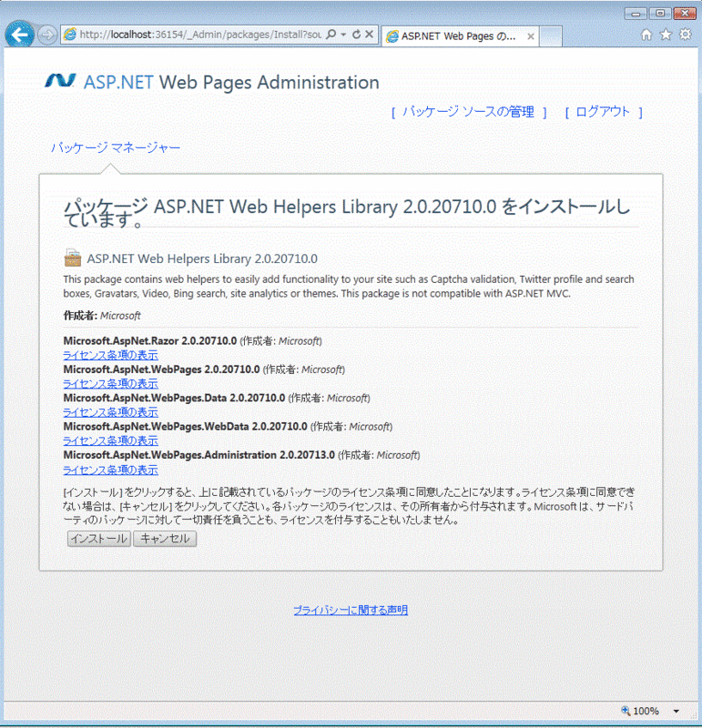Show license terms for Microsoft.AspNet.WebPages.Administration
The image size is (702, 728).
pos(110,470)
